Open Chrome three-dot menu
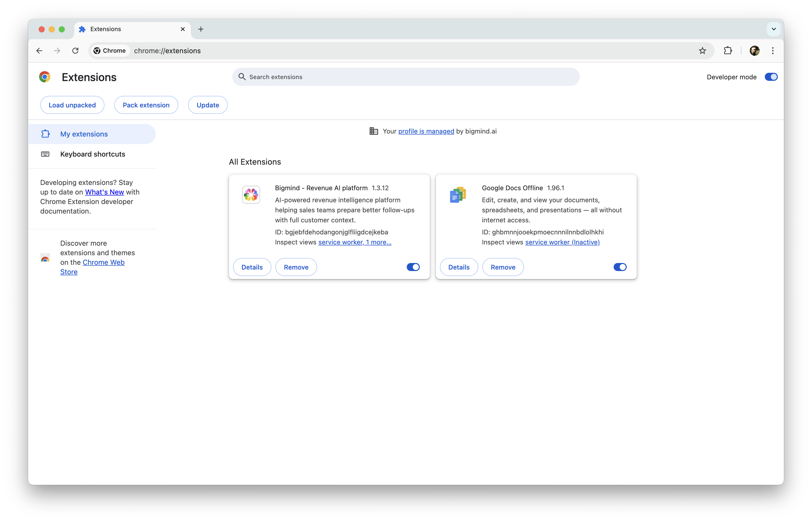812x522 pixels. tap(773, 51)
